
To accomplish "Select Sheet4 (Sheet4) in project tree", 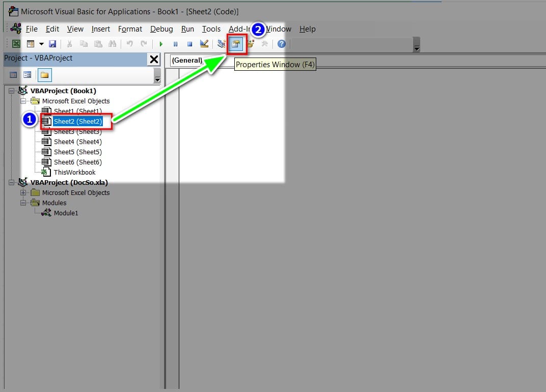I will (77, 142).
